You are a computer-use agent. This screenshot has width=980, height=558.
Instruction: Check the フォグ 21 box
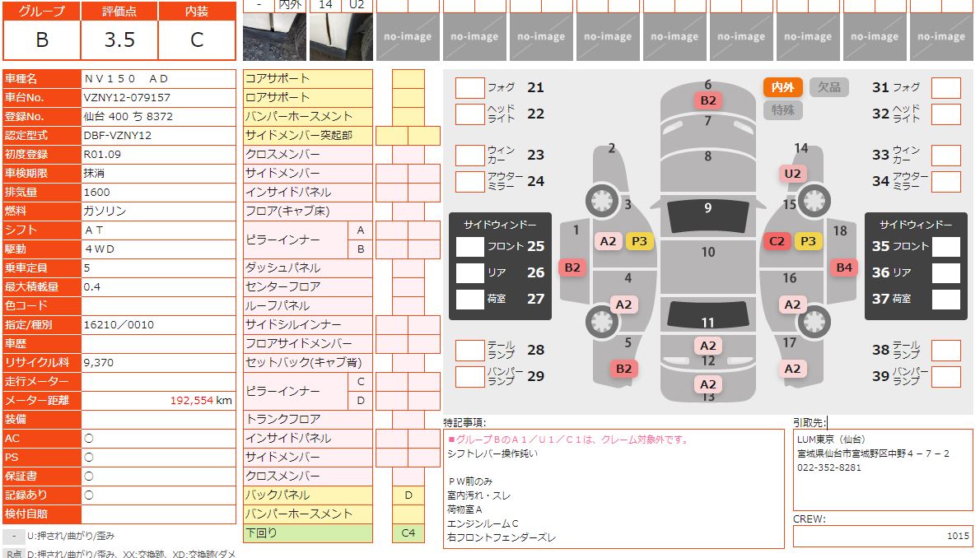pos(469,88)
